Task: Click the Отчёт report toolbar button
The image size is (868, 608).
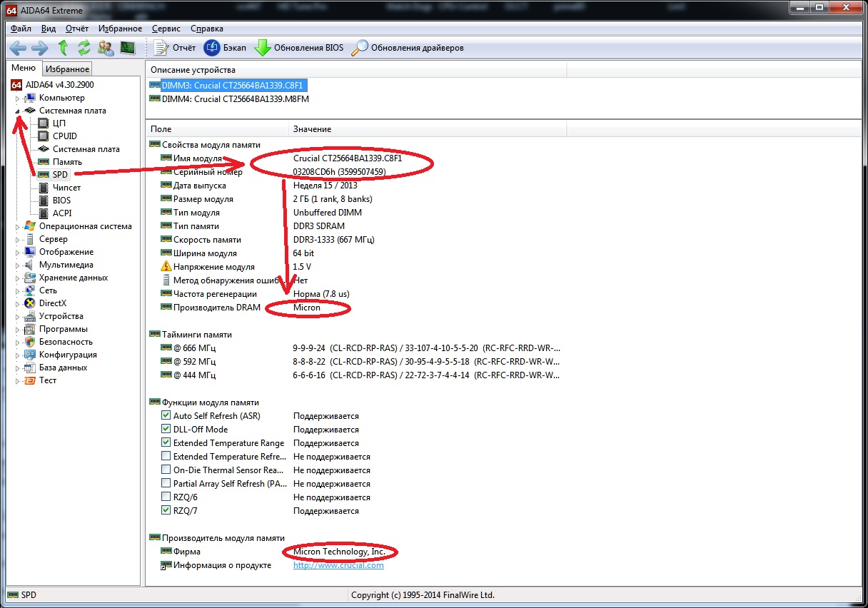Action: (175, 48)
